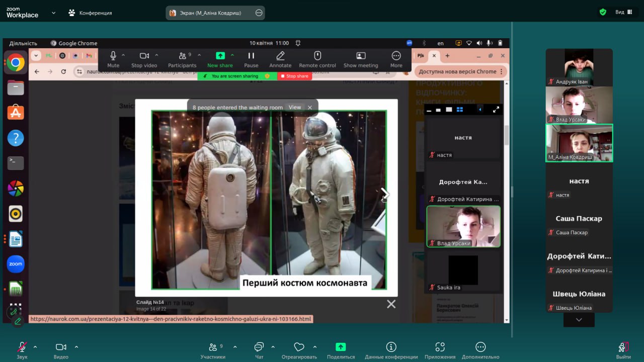Viewport: 644px width, 362px height.
Task: Expand the arrow next to Чат
Action: [273, 347]
